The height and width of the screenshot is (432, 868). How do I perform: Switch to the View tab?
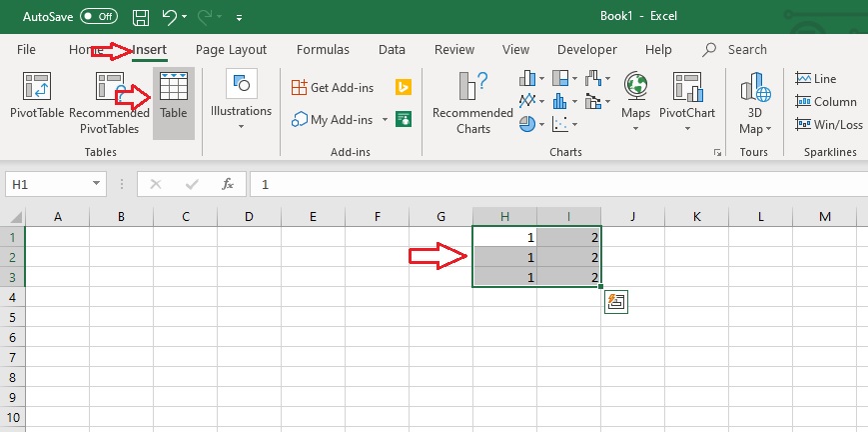point(515,49)
